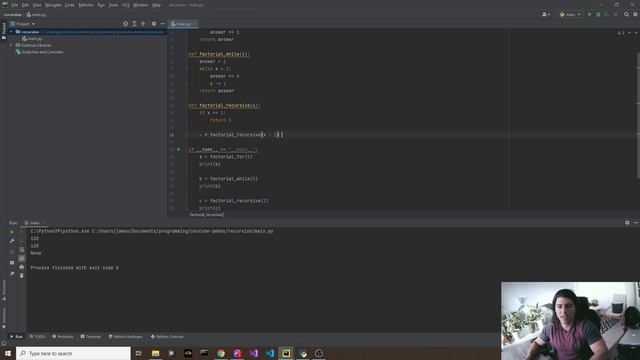
Task: Open Run panel settings gear
Action: [x=627, y=223]
